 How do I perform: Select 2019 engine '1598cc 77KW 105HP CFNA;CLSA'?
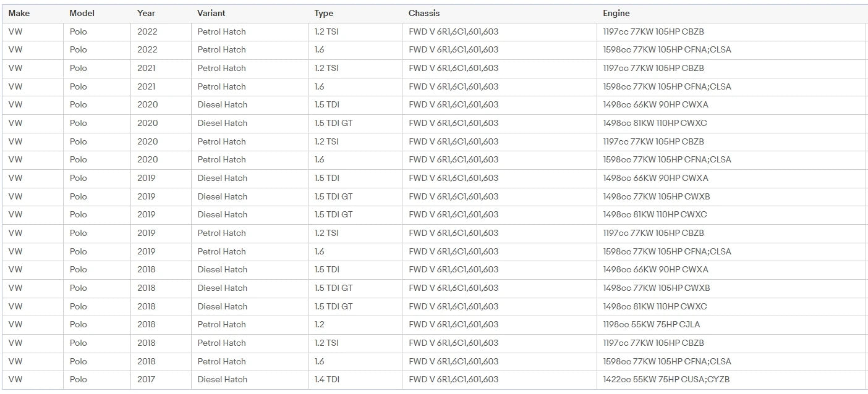click(x=667, y=251)
